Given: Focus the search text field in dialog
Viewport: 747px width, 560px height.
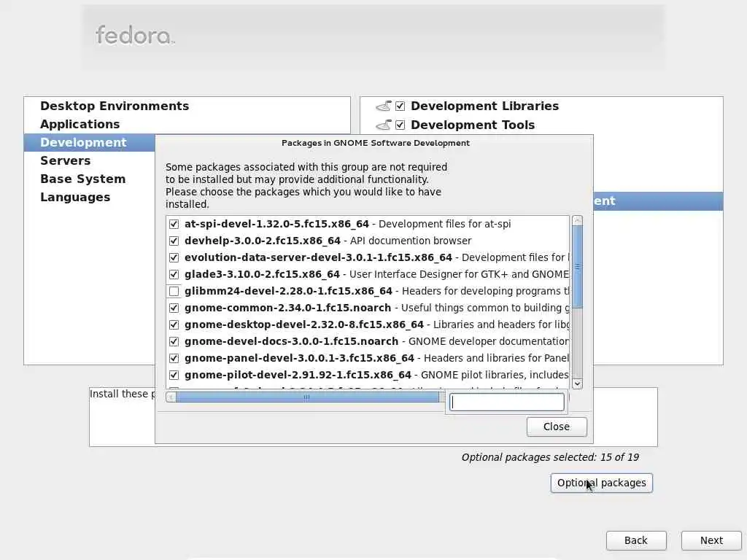Looking at the screenshot, I should tap(507, 402).
